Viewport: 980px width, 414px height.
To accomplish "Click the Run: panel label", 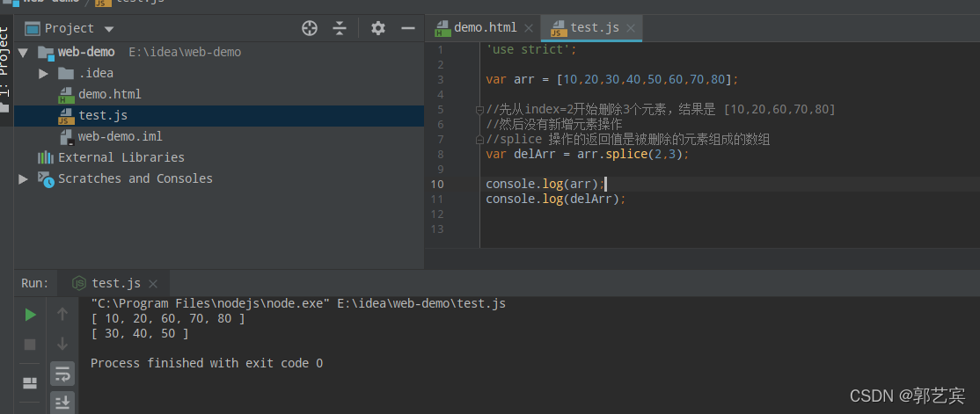I will (x=35, y=284).
